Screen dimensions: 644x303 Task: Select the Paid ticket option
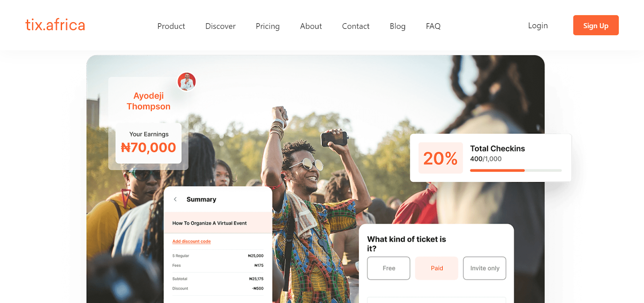437,268
